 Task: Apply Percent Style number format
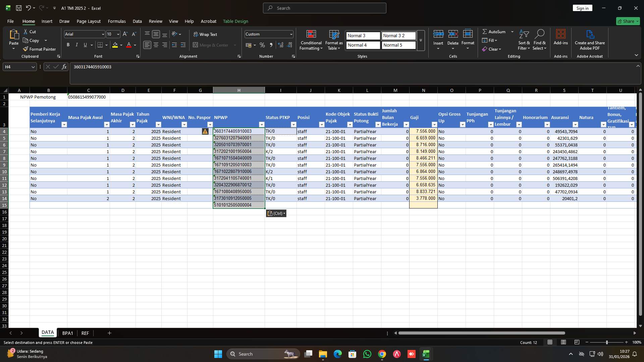pos(262,45)
